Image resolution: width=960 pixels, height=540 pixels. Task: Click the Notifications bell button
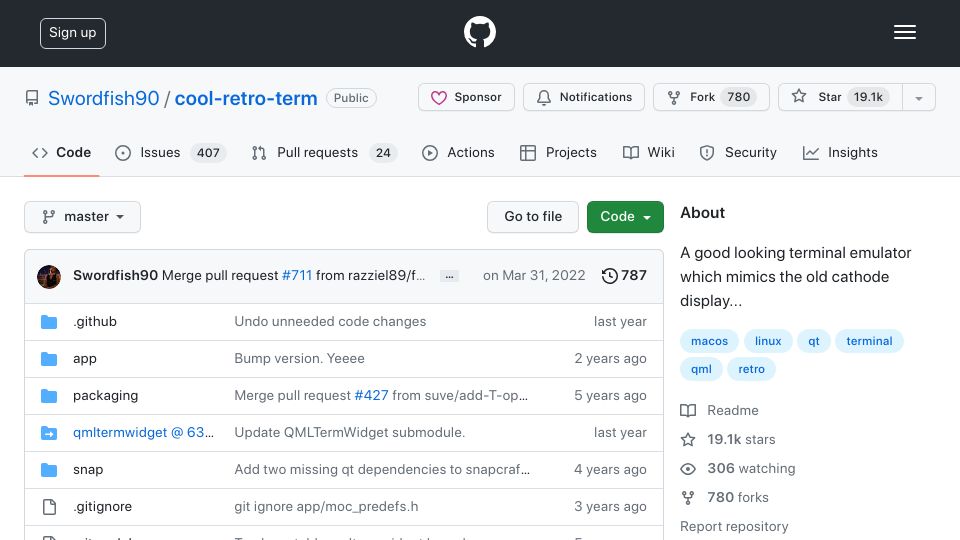point(583,97)
